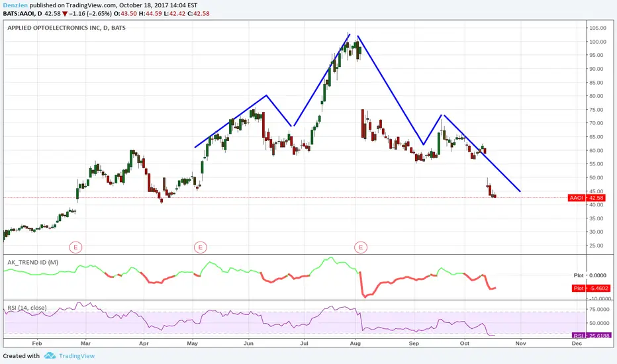Click the Mar label on time axis
617x364 pixels.
[x=85, y=343]
